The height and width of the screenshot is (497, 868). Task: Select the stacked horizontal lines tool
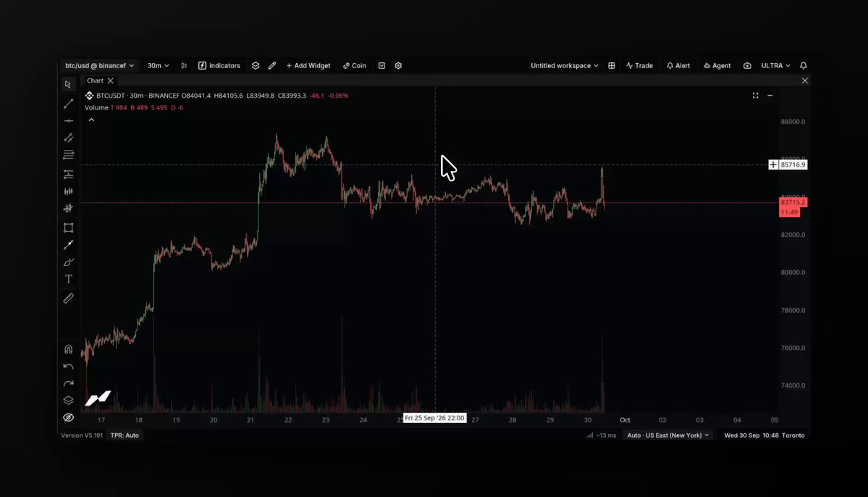coord(68,154)
